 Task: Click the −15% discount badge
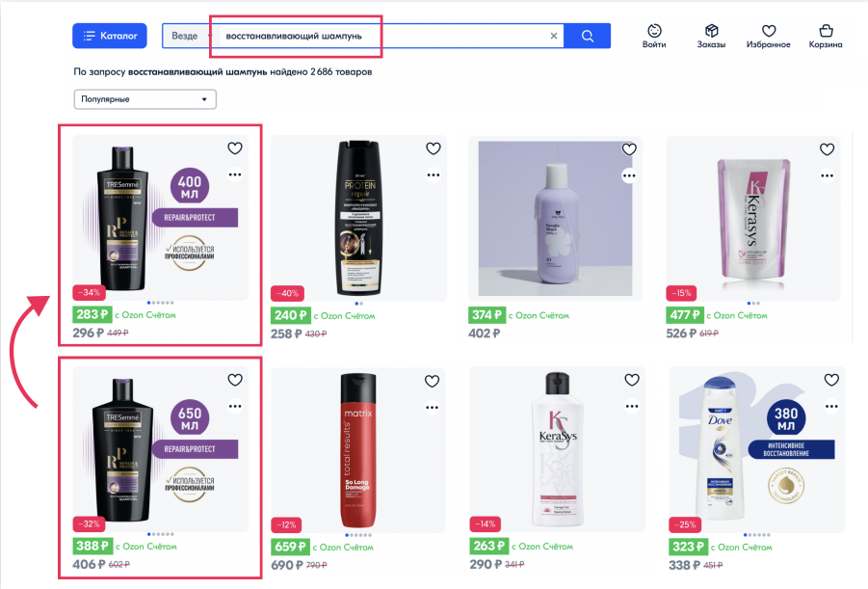681,293
